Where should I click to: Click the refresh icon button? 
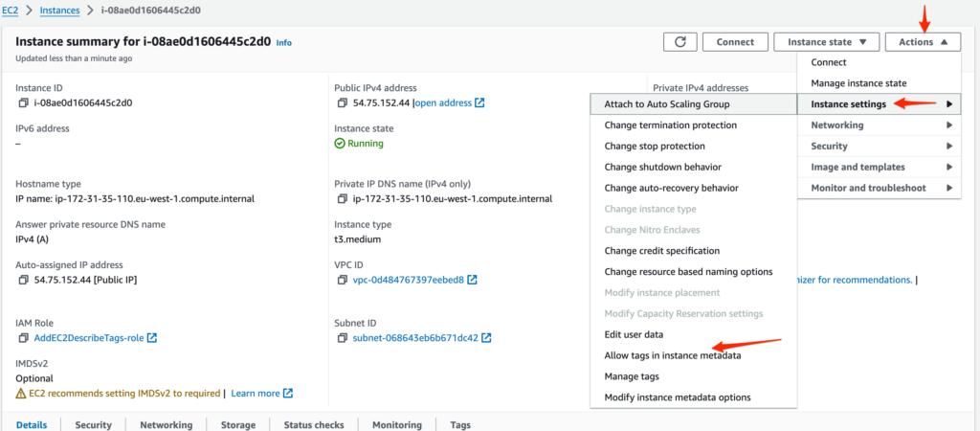(680, 42)
